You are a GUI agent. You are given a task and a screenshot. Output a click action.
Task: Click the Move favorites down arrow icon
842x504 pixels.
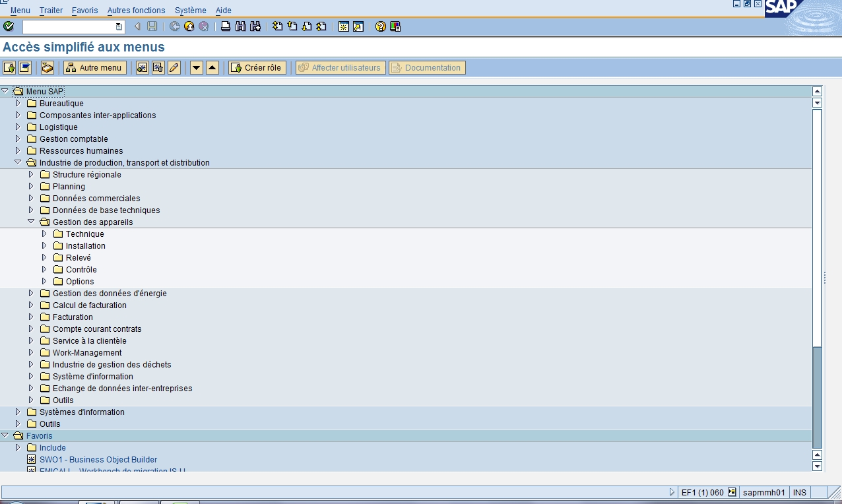[196, 68]
